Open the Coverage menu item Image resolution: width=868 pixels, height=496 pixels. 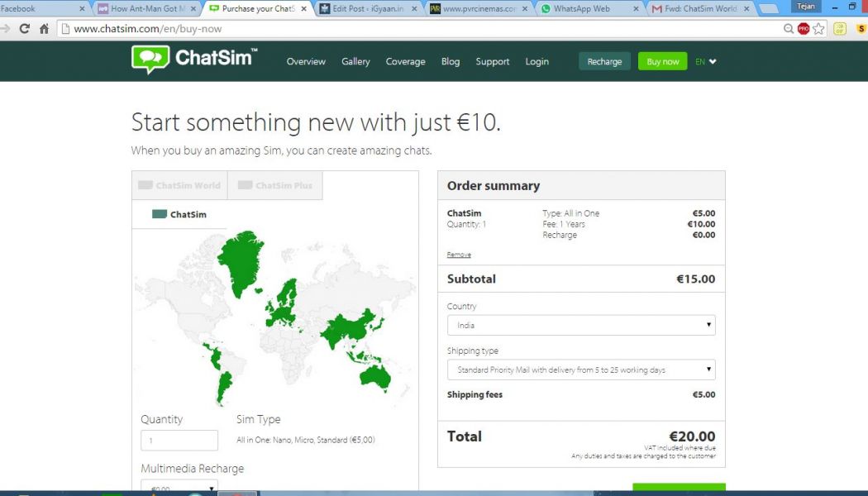405,61
